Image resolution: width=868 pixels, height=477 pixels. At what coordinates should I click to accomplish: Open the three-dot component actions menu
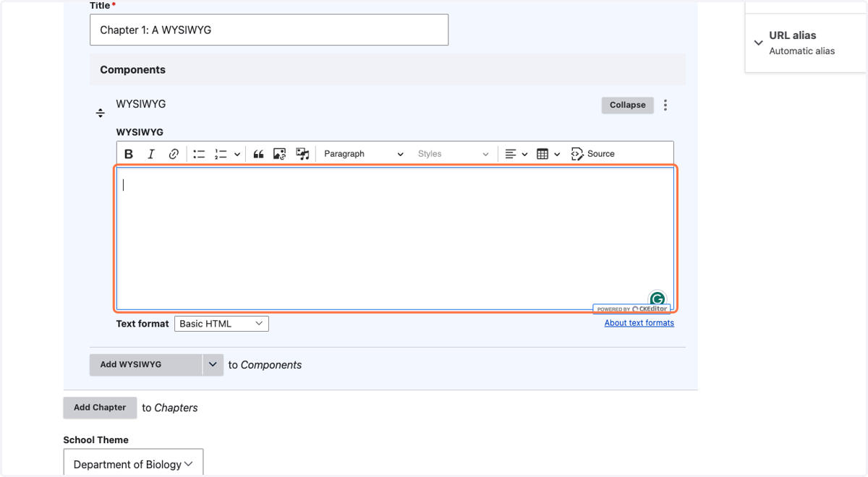[x=665, y=105]
